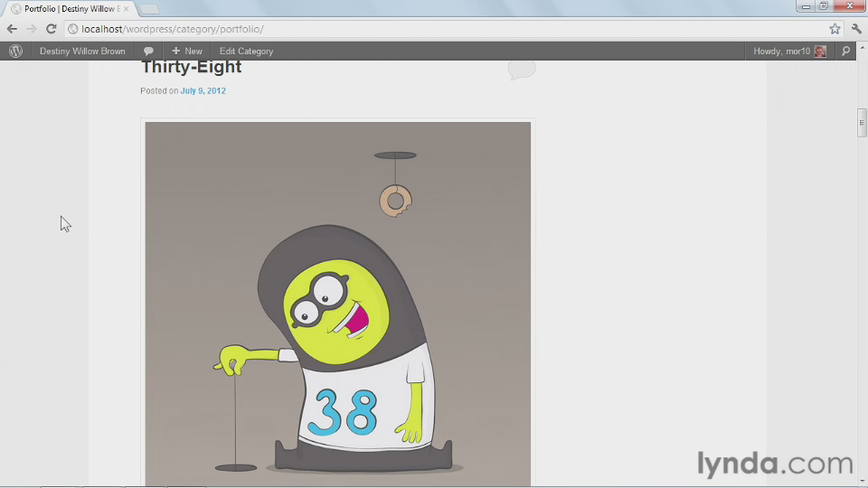Image resolution: width=868 pixels, height=488 pixels.
Task: Open the + New content menu
Action: [187, 51]
